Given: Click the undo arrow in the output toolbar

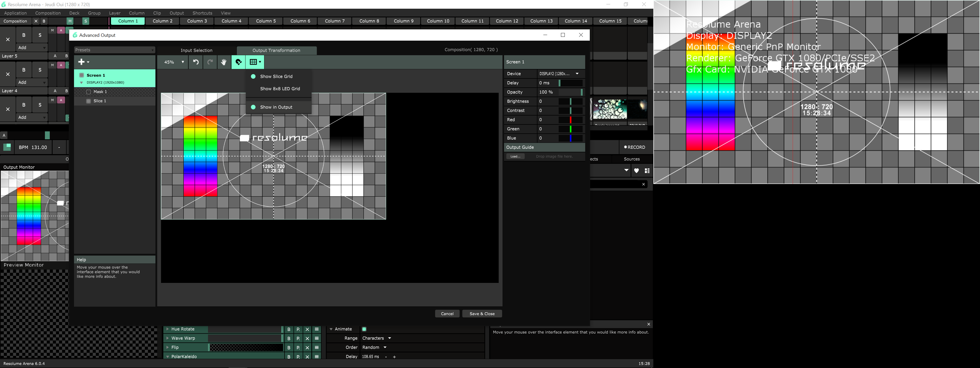Looking at the screenshot, I should [196, 62].
